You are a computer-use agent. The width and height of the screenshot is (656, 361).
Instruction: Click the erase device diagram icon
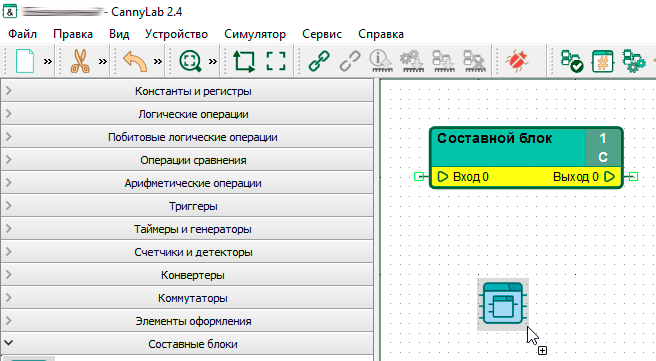point(474,61)
